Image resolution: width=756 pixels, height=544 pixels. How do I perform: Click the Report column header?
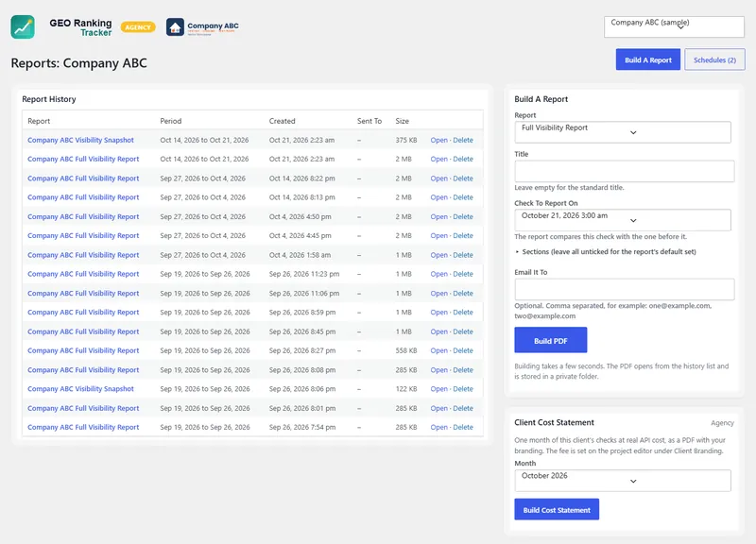(39, 121)
